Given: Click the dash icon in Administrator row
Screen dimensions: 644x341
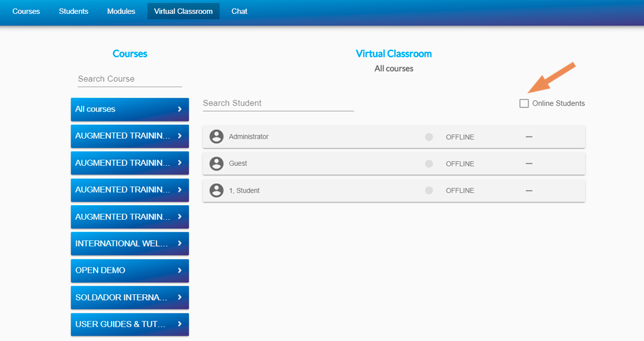Looking at the screenshot, I should tap(528, 137).
